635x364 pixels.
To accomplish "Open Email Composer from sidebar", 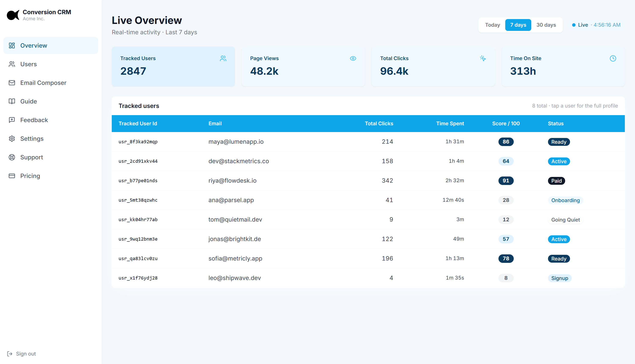I will (x=51, y=83).
